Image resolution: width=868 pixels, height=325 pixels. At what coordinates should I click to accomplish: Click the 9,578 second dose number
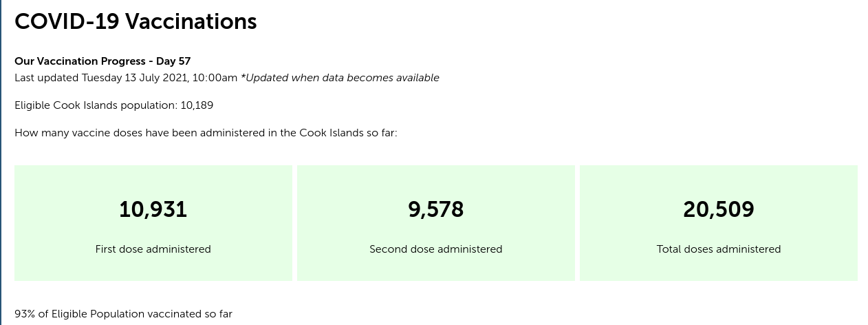(436, 209)
